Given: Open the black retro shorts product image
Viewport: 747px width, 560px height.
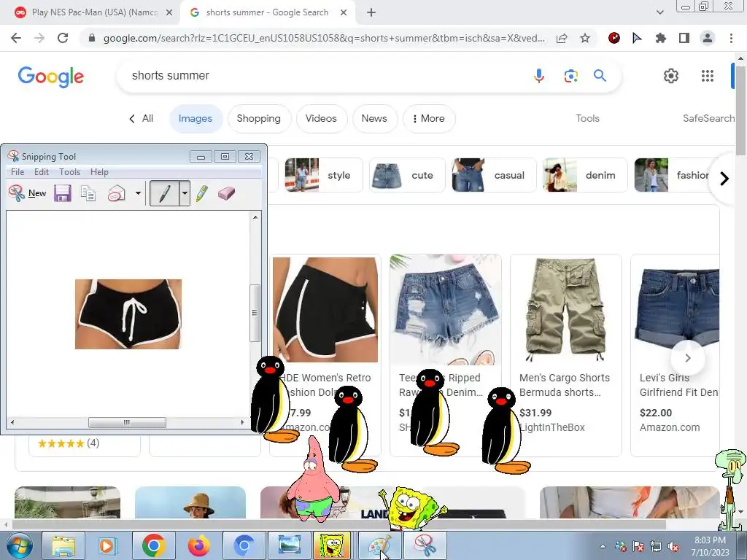Looking at the screenshot, I should pyautogui.click(x=325, y=310).
